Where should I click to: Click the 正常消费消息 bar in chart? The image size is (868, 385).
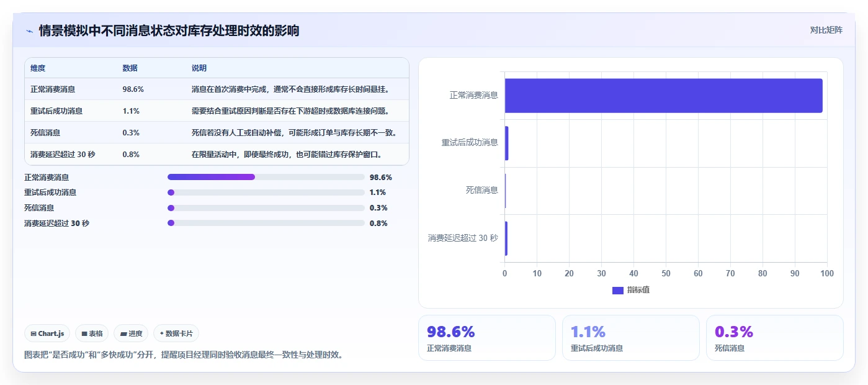click(663, 96)
